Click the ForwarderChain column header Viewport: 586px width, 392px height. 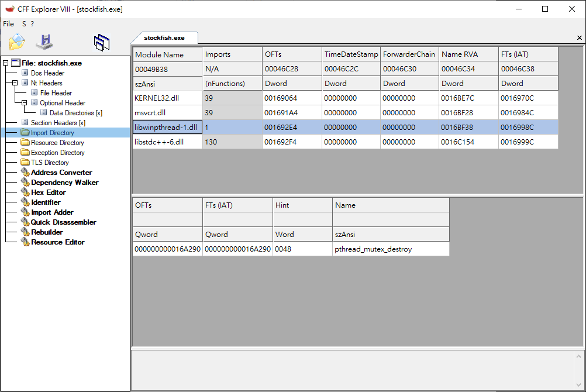(x=409, y=54)
